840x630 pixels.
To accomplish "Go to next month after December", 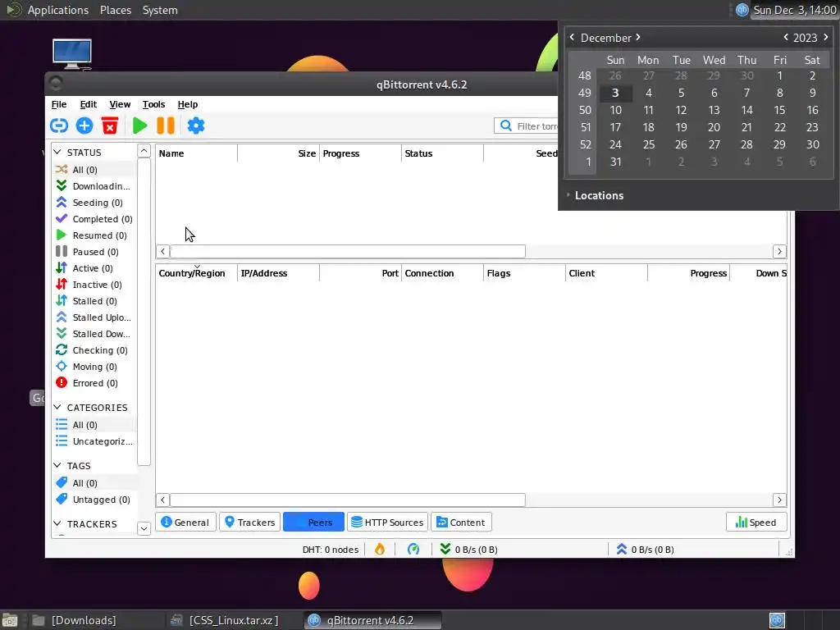I will [x=638, y=37].
